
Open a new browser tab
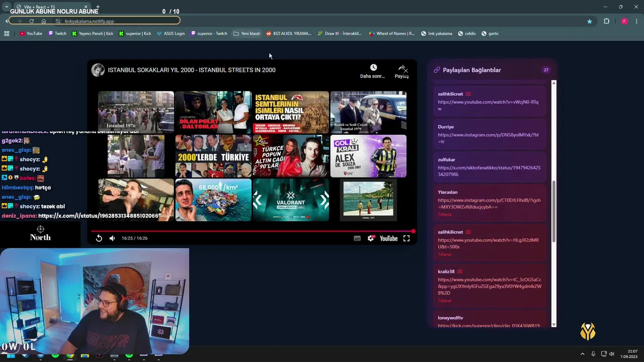click(x=98, y=7)
